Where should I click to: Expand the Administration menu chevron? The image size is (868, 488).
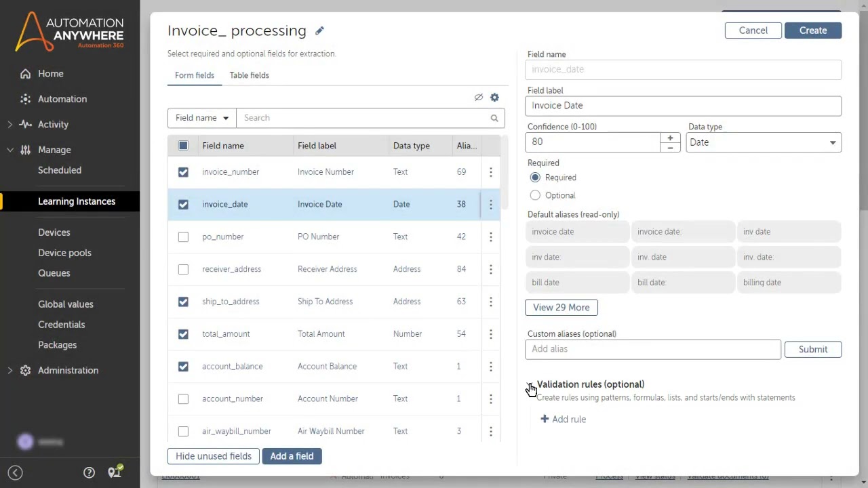coord(9,371)
